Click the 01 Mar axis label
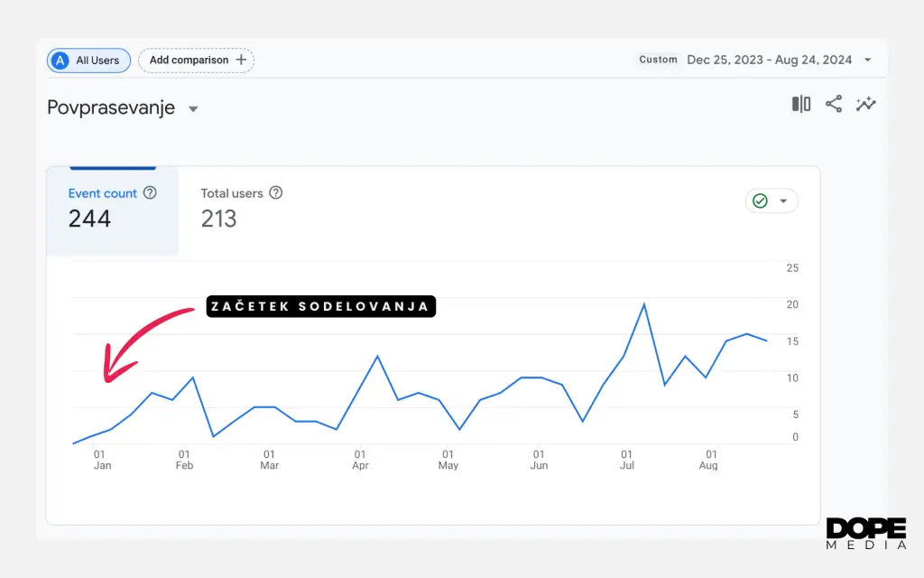This screenshot has width=924, height=578. pyautogui.click(x=269, y=460)
